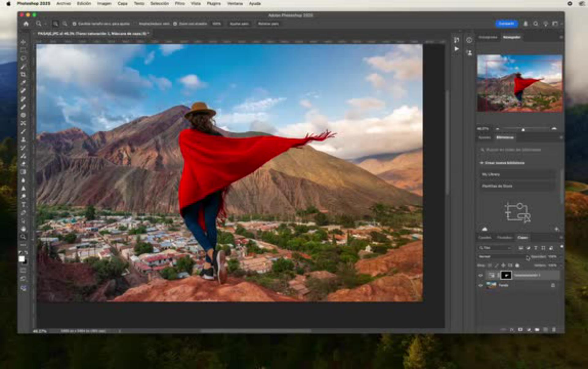This screenshot has width=588, height=369.
Task: Select the Move tool
Action: tap(23, 42)
